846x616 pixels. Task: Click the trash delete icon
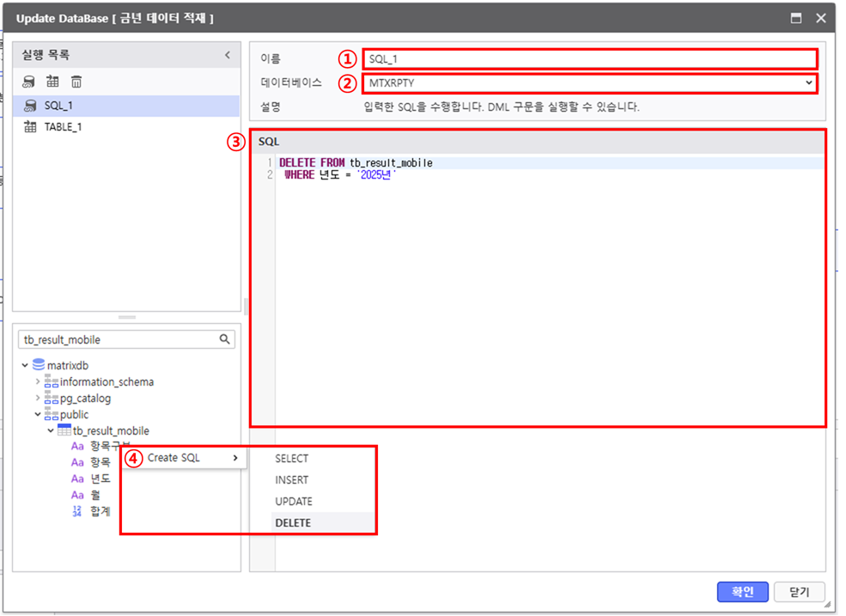tap(76, 82)
